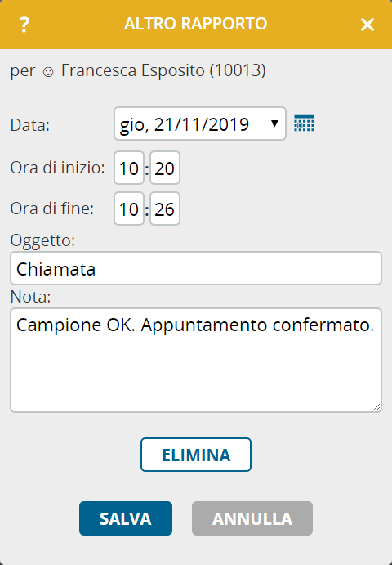Click the smiley icon beside Francesca Esposito
This screenshot has width=392, height=565.
point(48,72)
